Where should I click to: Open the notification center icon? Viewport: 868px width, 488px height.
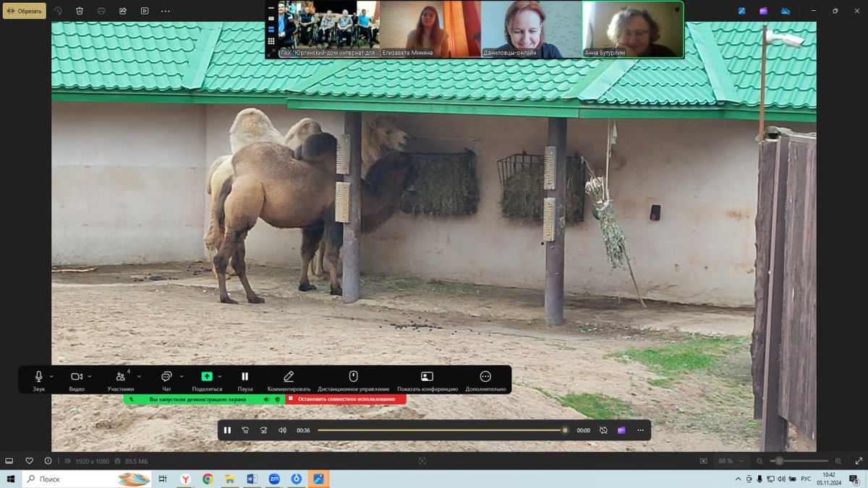click(x=854, y=479)
